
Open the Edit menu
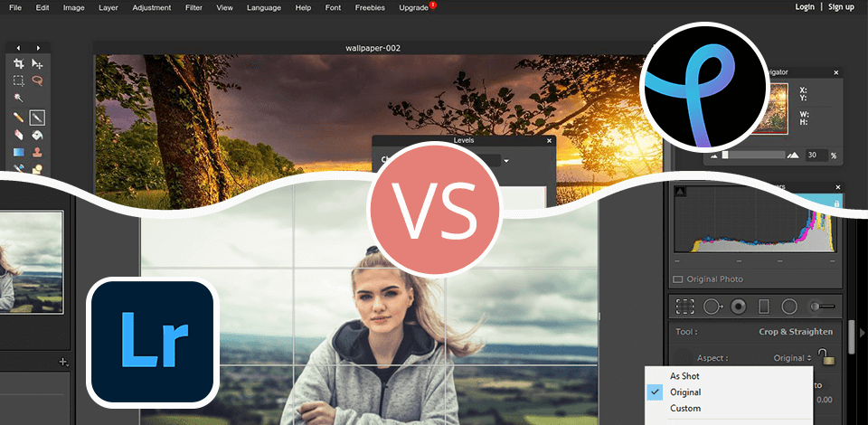pyautogui.click(x=42, y=8)
